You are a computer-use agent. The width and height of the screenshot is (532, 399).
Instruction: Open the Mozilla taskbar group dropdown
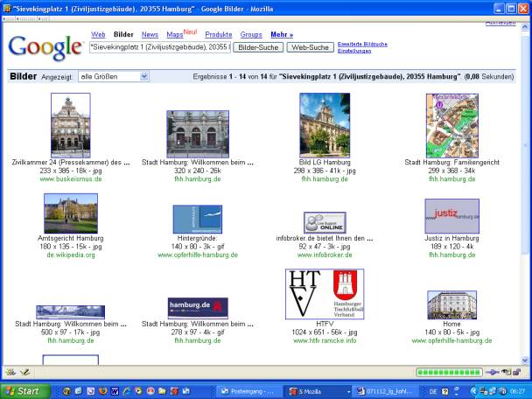[x=348, y=391]
